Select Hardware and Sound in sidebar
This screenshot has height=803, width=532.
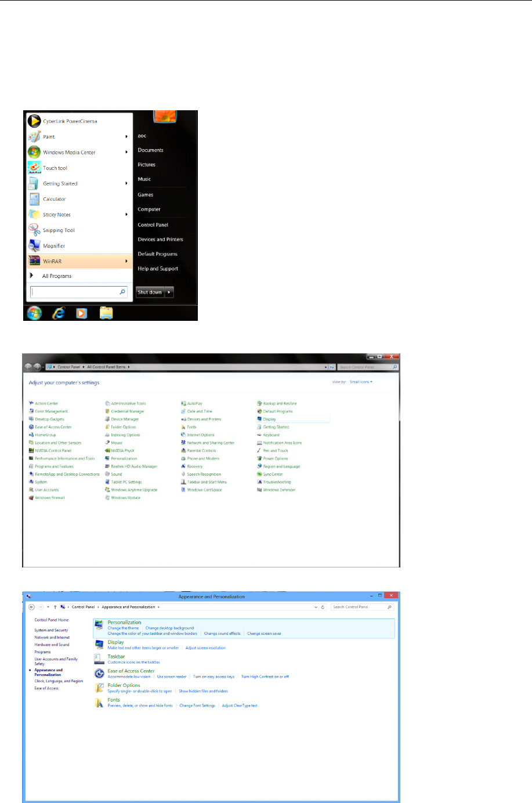pos(52,645)
